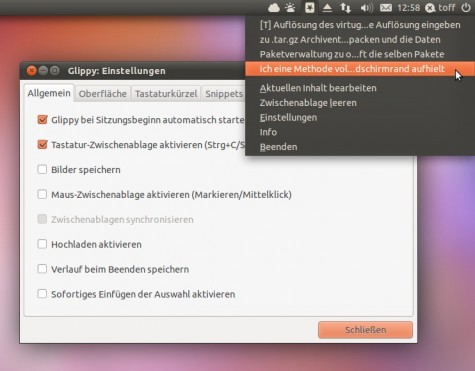Close the Glippy Einstellungen window

(x=32, y=71)
